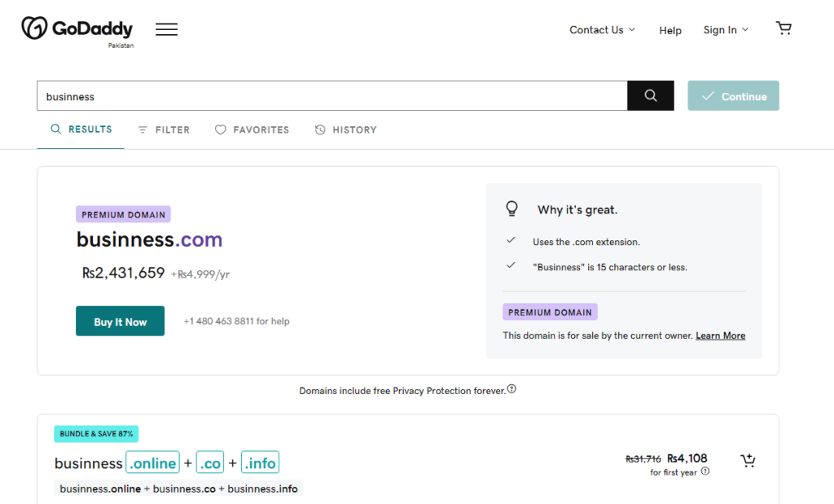Expand the Sign In dropdown

pos(726,30)
